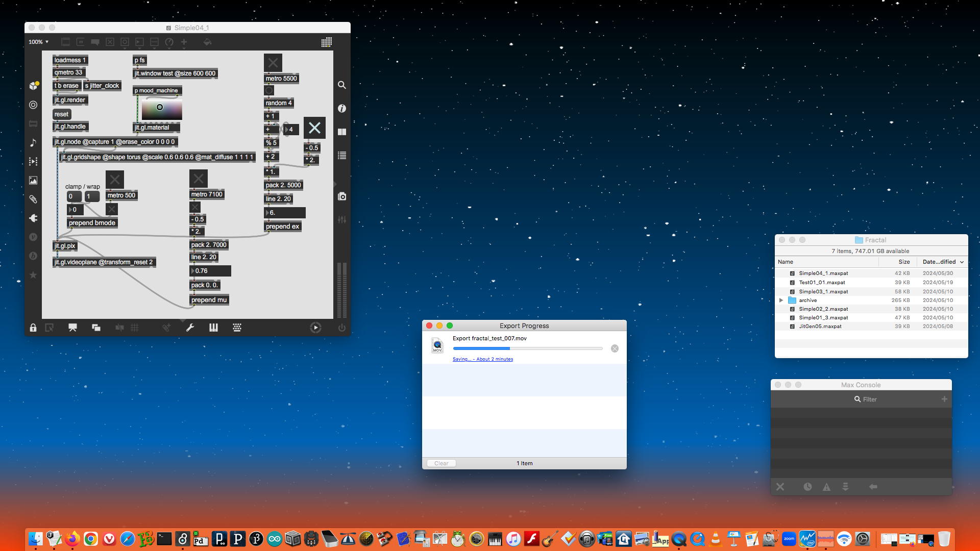This screenshot has width=980, height=551.
Task: Sort Finder list by Name column
Action: pyautogui.click(x=786, y=262)
